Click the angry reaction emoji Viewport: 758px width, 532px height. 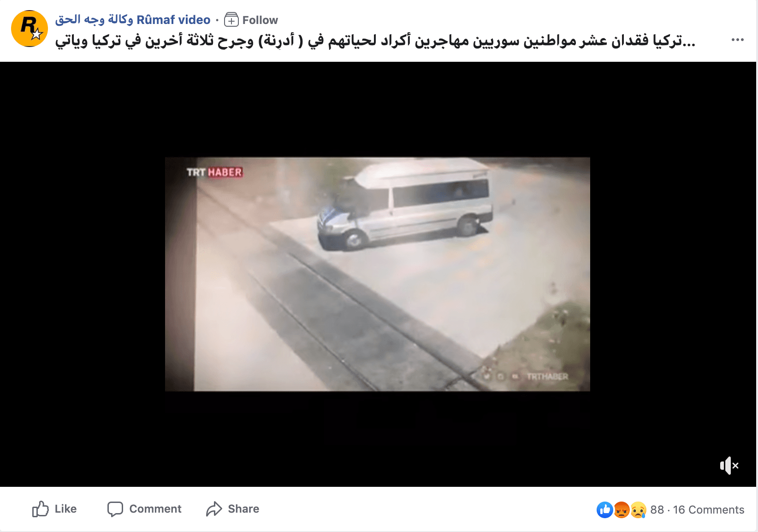(x=622, y=510)
